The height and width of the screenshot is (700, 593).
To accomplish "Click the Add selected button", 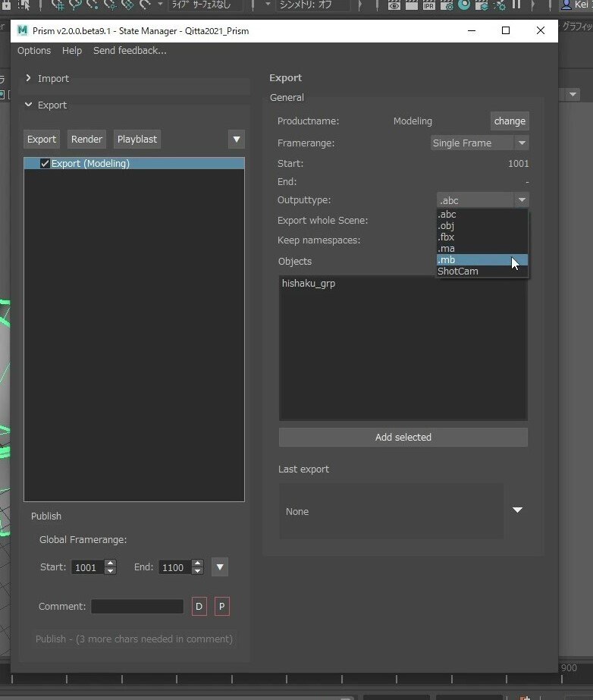I will coord(403,437).
